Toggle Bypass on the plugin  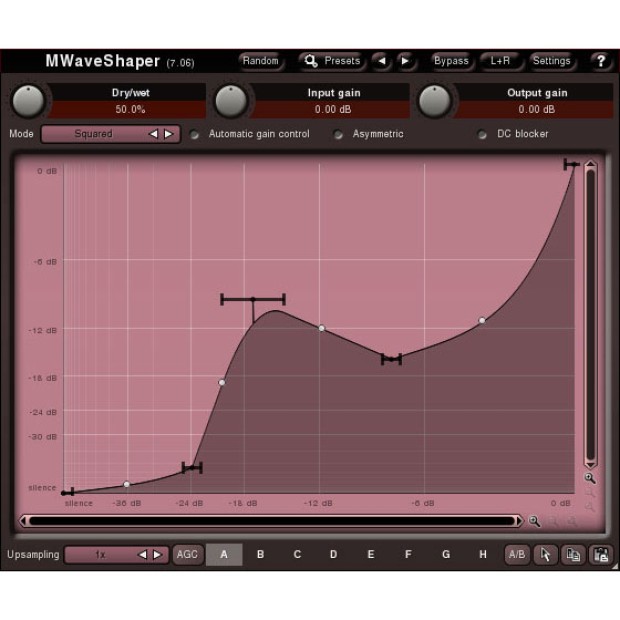(x=451, y=61)
